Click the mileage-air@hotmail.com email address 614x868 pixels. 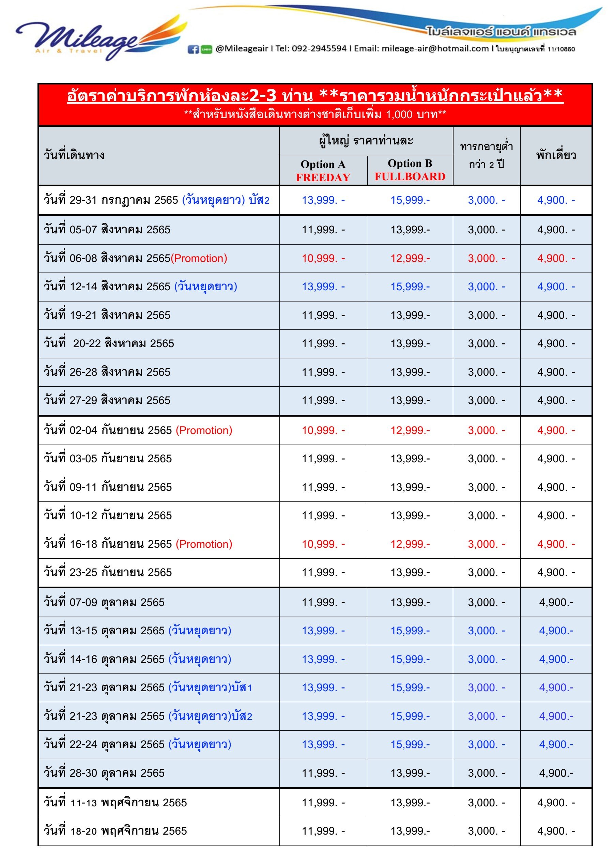coord(435,48)
